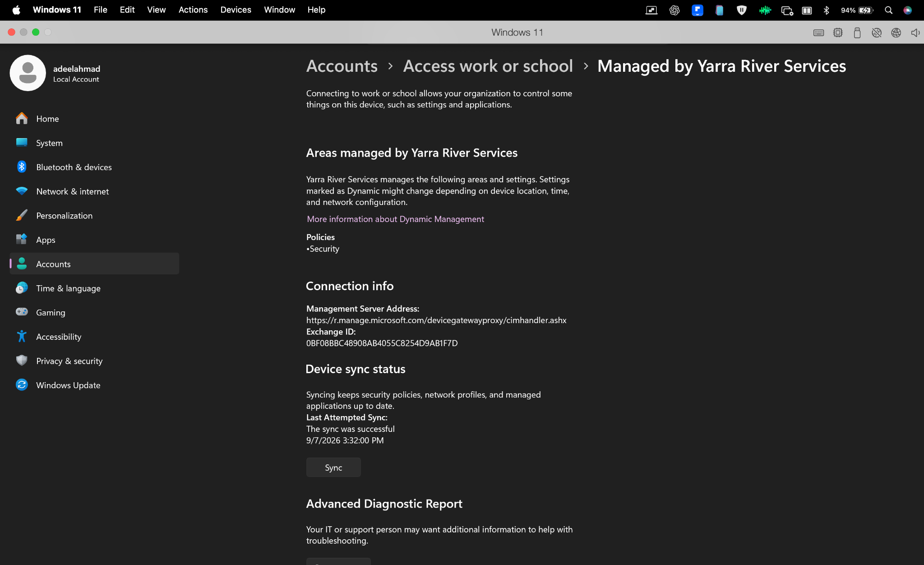Image resolution: width=924 pixels, height=565 pixels.
Task: Click the Sync button
Action: pos(333,468)
